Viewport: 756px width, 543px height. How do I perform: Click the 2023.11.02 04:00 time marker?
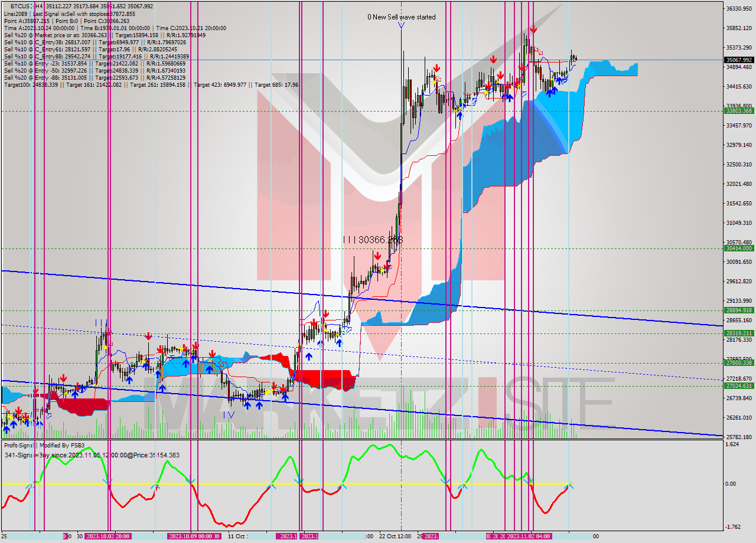coord(529,536)
